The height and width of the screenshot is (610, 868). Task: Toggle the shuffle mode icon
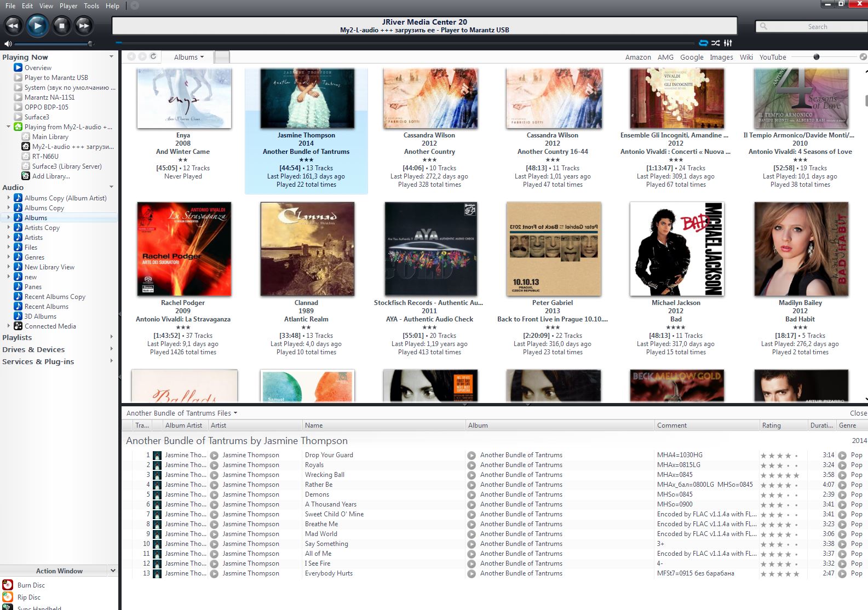point(716,43)
